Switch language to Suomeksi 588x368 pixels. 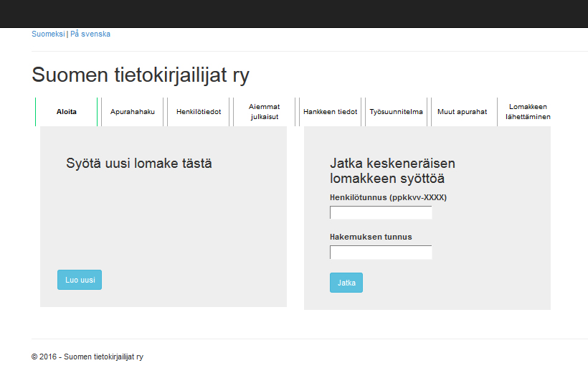point(48,34)
